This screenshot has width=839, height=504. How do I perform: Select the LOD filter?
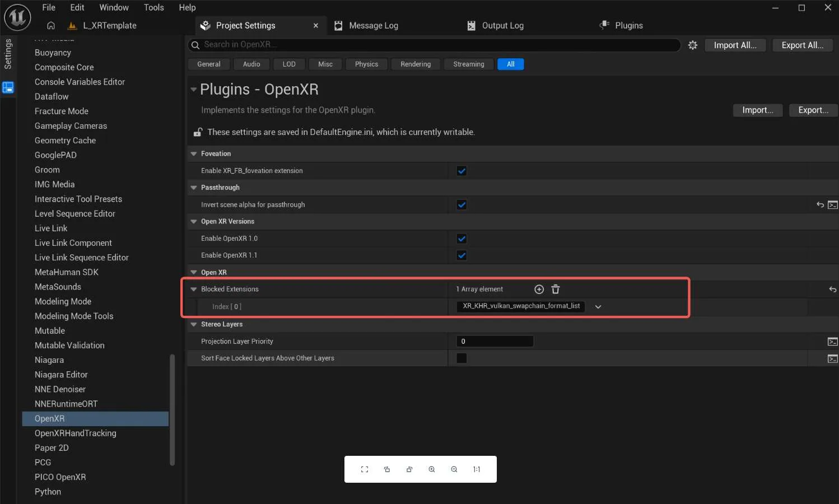click(x=289, y=64)
